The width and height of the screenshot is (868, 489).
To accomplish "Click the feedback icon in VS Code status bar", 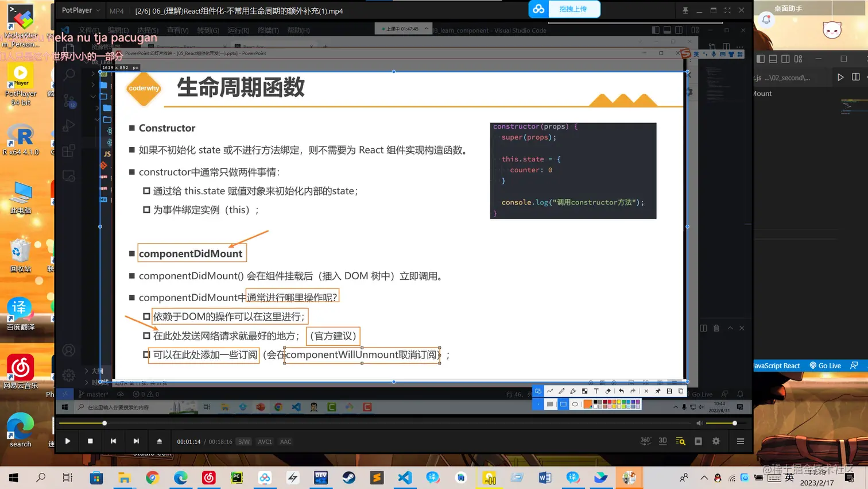I will (x=854, y=365).
